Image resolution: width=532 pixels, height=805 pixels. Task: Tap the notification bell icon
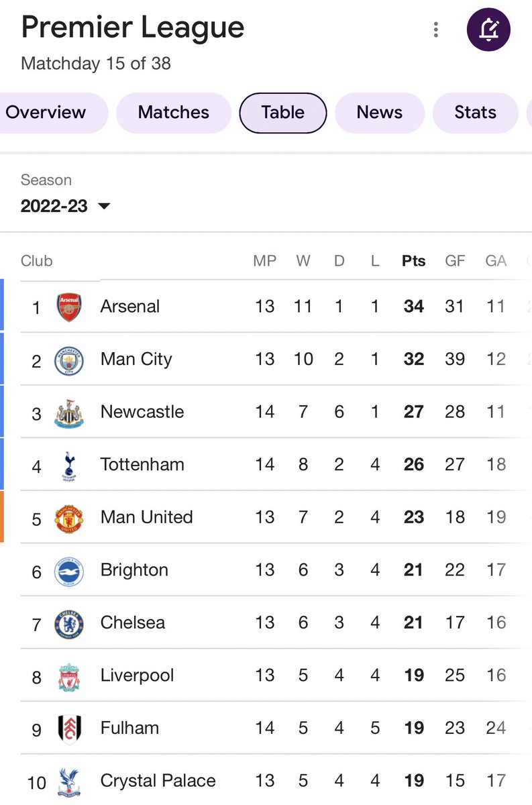tap(488, 30)
